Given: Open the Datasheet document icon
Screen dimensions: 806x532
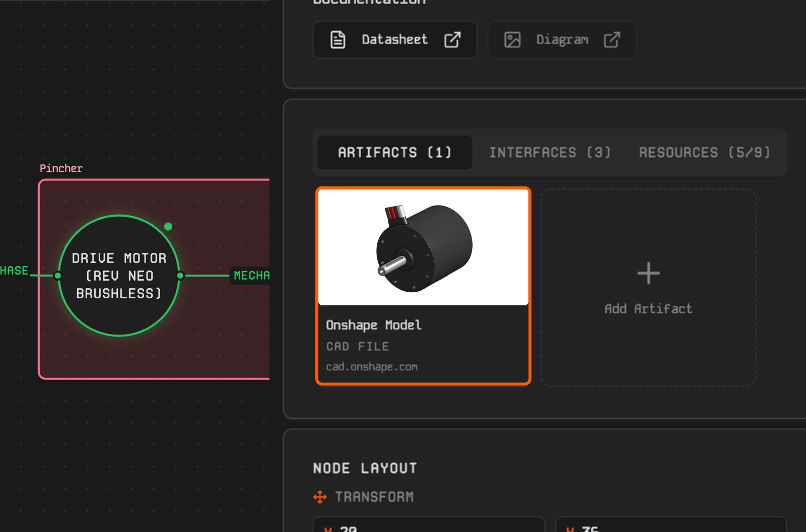Looking at the screenshot, I should coord(338,39).
